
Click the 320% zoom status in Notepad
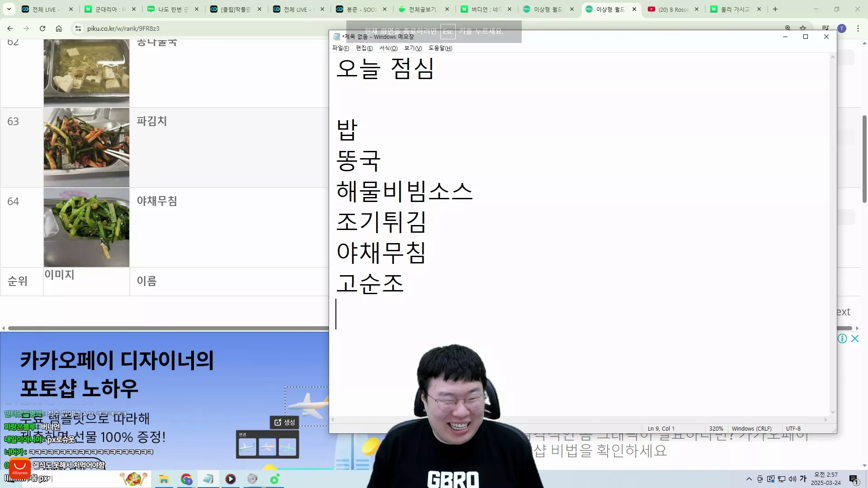[716, 429]
